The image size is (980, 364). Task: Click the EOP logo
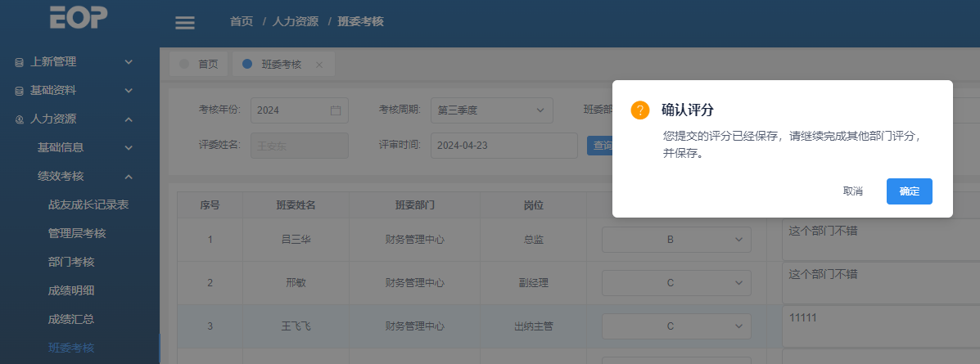(x=79, y=16)
